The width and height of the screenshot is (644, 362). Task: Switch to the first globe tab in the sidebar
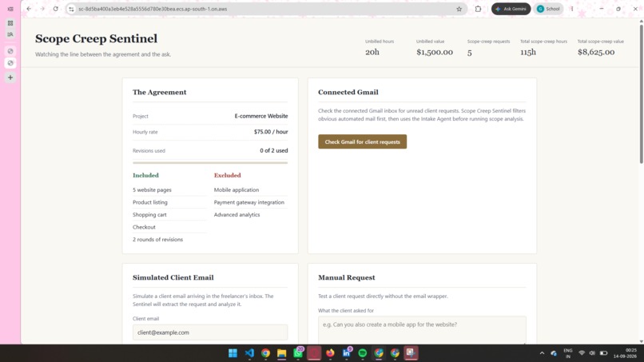[10, 51]
